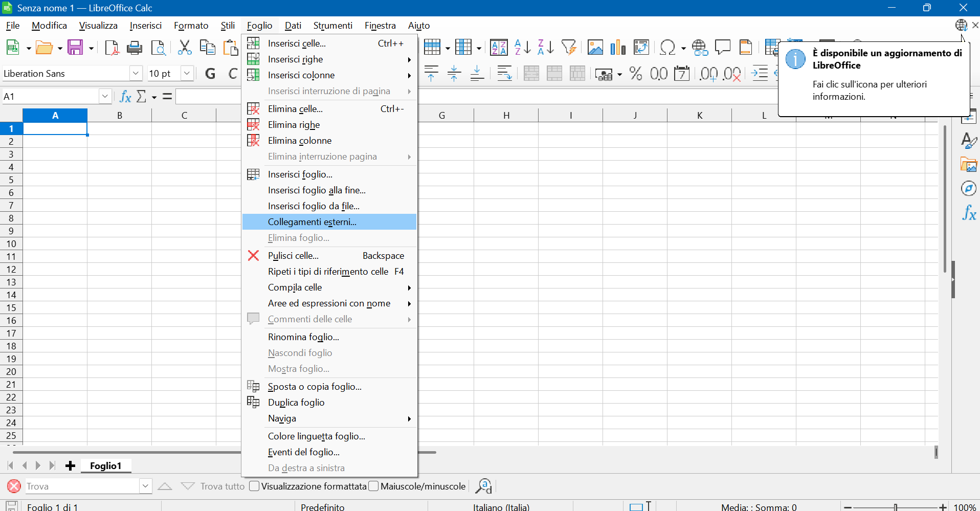Click the Insert Image icon
980x511 pixels.
595,48
